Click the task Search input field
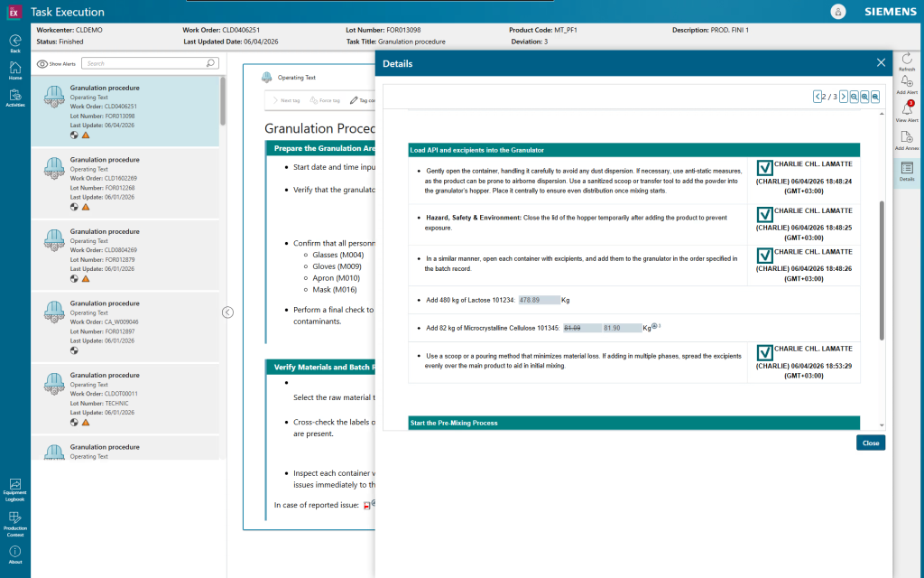The width and height of the screenshot is (924, 578). click(x=150, y=63)
